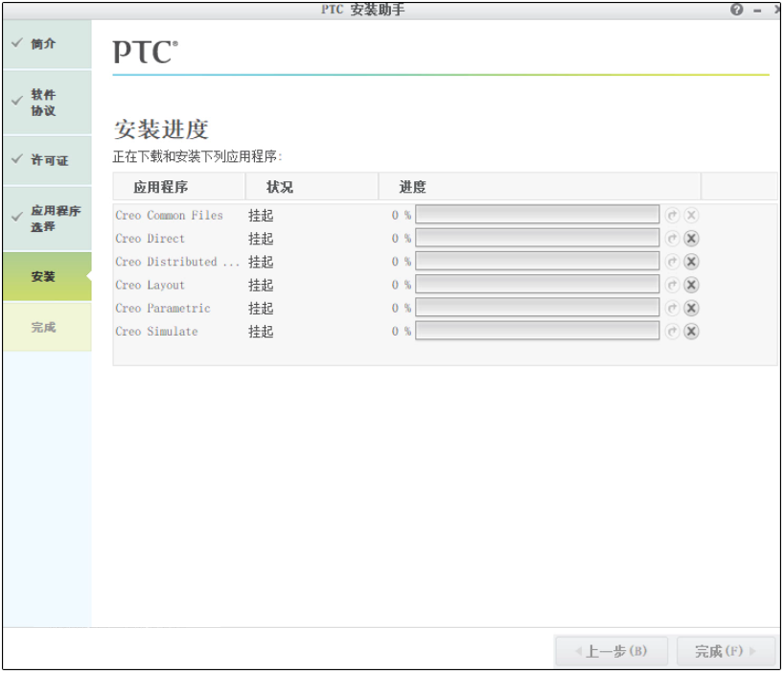The image size is (784, 674).
Task: Click the 完成(F) finish button
Action: pyautogui.click(x=726, y=652)
